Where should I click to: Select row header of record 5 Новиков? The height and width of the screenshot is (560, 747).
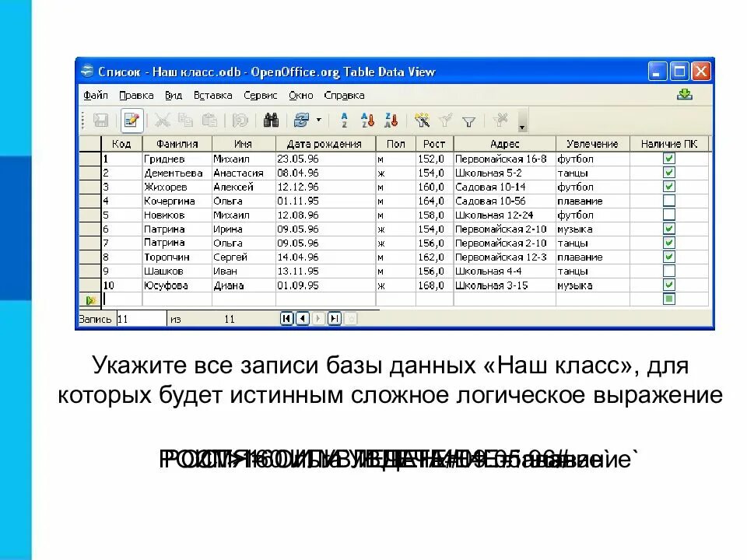point(90,215)
